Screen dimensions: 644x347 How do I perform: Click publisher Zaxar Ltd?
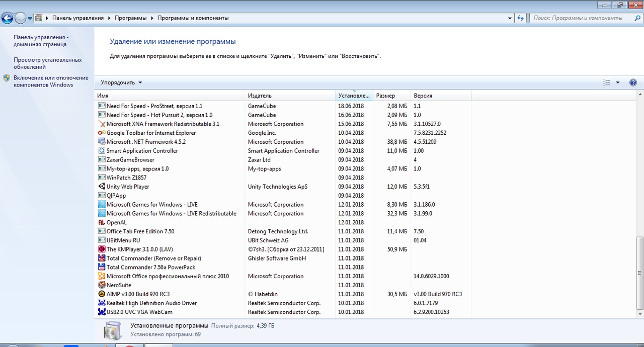[x=259, y=160]
